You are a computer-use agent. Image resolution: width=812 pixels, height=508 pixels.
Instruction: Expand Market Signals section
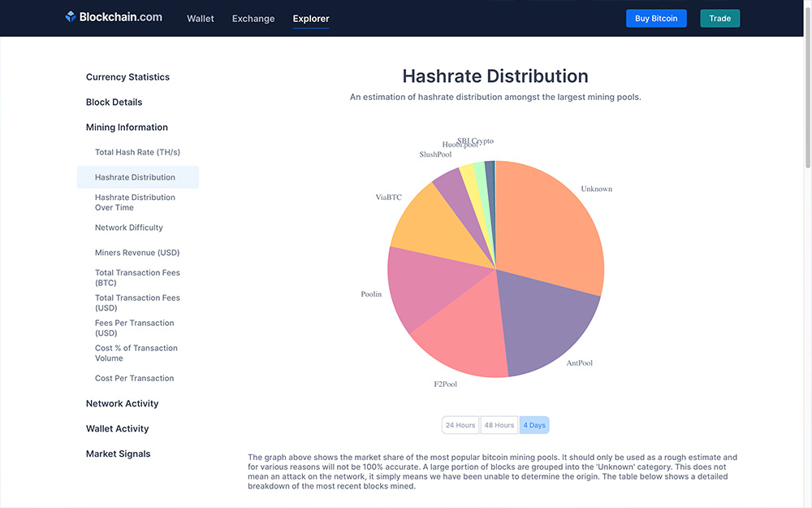(118, 454)
